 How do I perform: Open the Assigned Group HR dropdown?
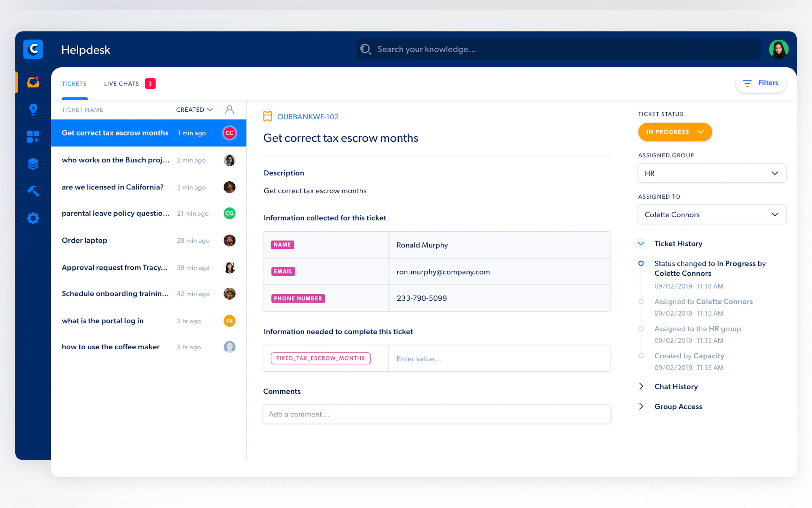pos(711,173)
